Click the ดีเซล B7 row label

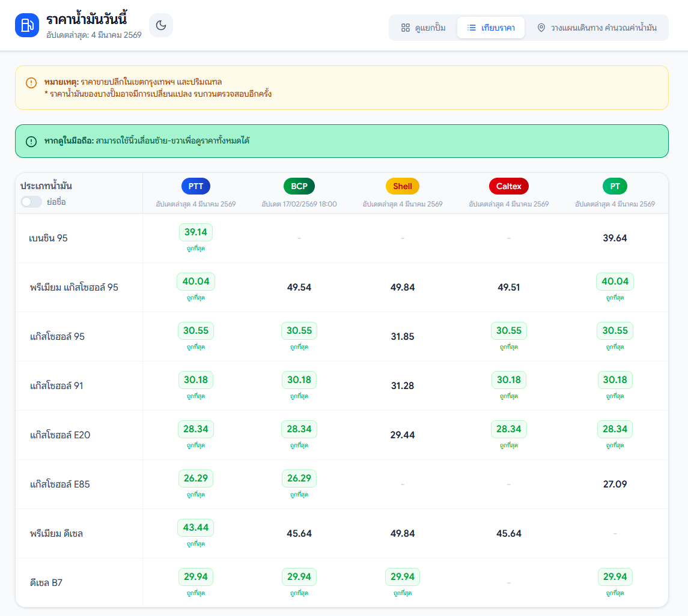click(47, 582)
